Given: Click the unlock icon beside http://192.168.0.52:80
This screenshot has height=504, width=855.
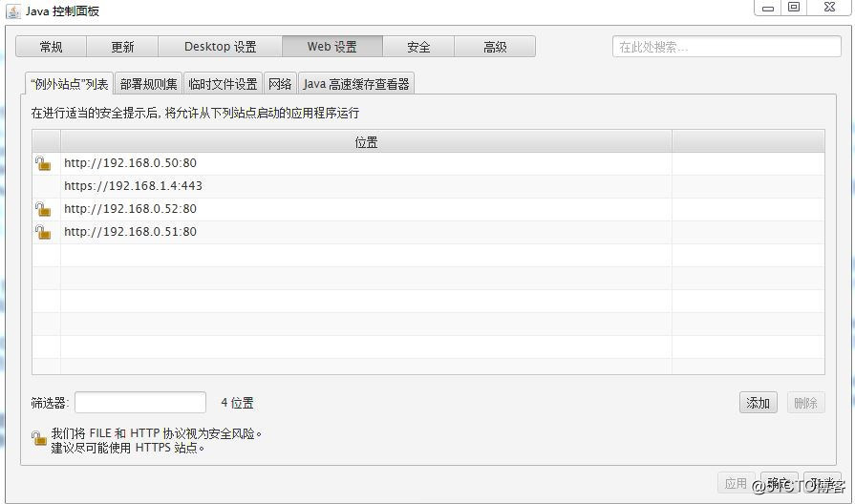Looking at the screenshot, I should [43, 209].
